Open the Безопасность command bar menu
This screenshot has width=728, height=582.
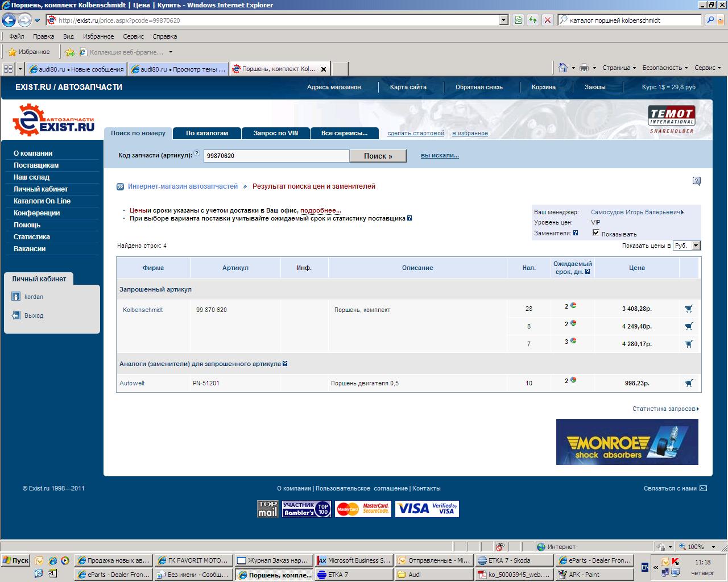tap(664, 68)
